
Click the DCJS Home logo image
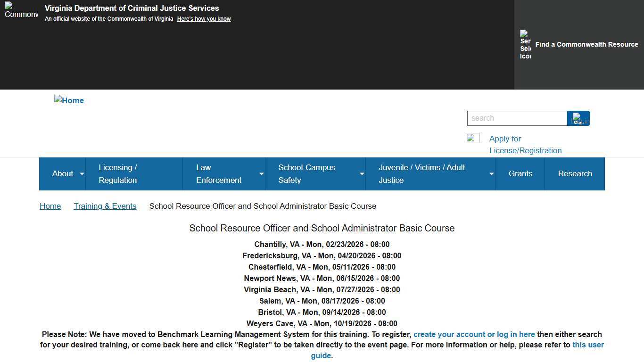(x=69, y=100)
